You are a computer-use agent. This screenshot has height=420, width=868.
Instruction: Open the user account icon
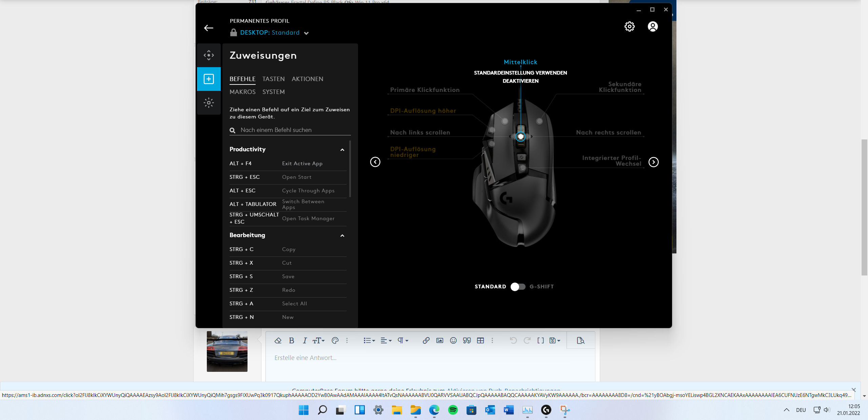(652, 26)
